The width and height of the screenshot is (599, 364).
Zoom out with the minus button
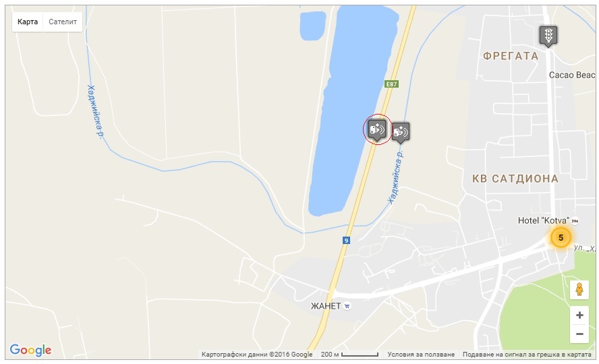point(579,334)
